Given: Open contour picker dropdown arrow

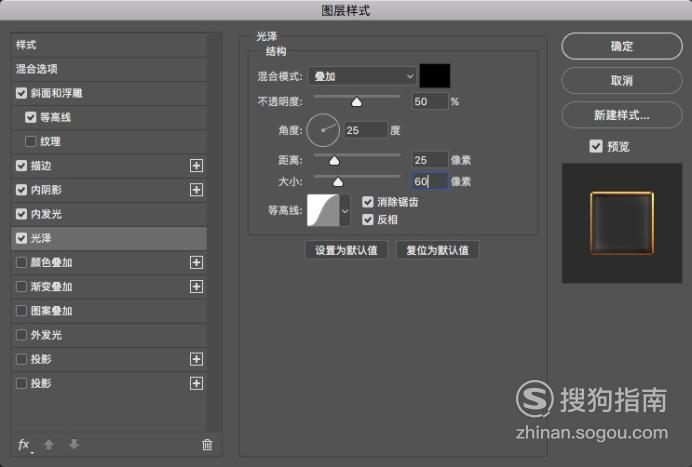Looking at the screenshot, I should [x=345, y=211].
